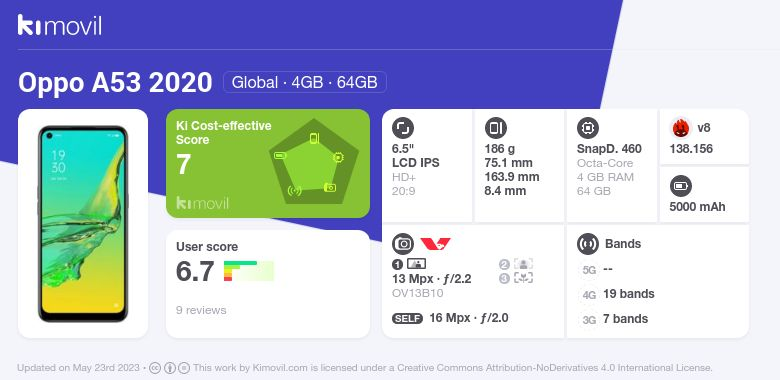Click the AnTuTu benchmark red icon
The image size is (780, 380).
tap(681, 128)
